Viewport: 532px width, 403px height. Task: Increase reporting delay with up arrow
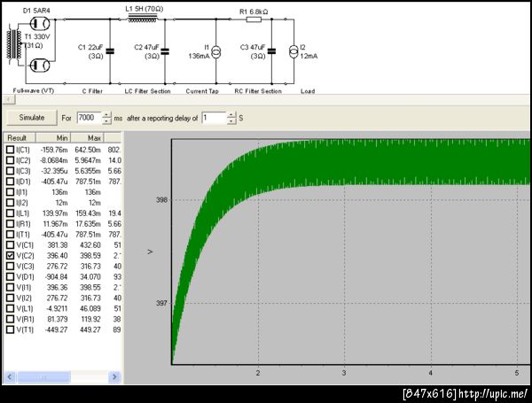coord(231,115)
